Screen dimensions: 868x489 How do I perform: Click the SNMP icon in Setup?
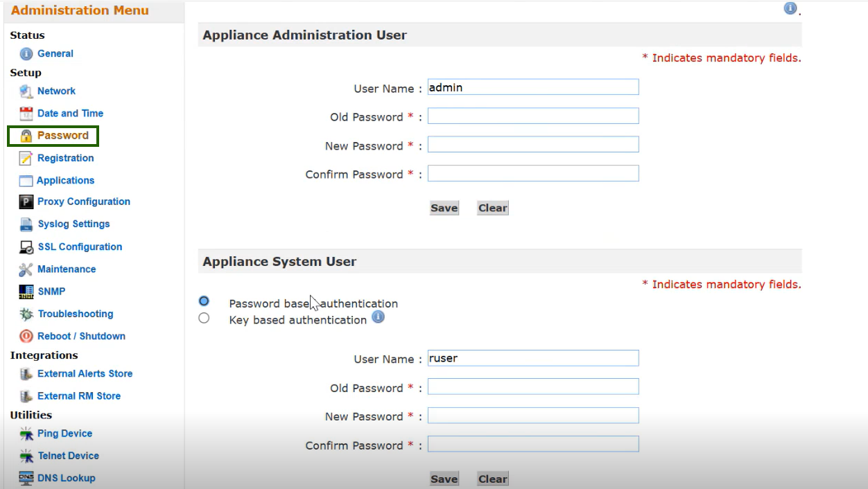click(x=26, y=292)
